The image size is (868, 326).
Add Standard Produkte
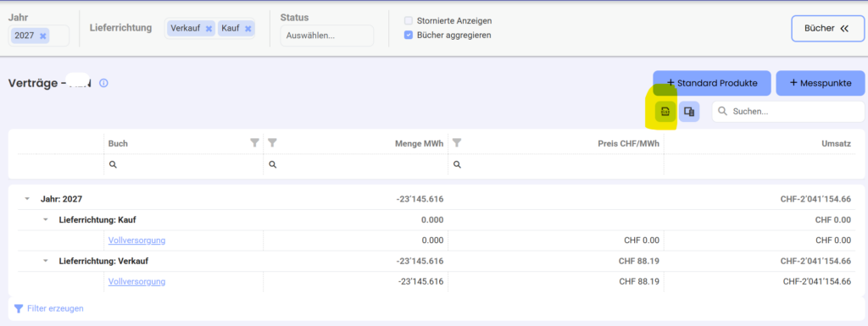point(712,83)
